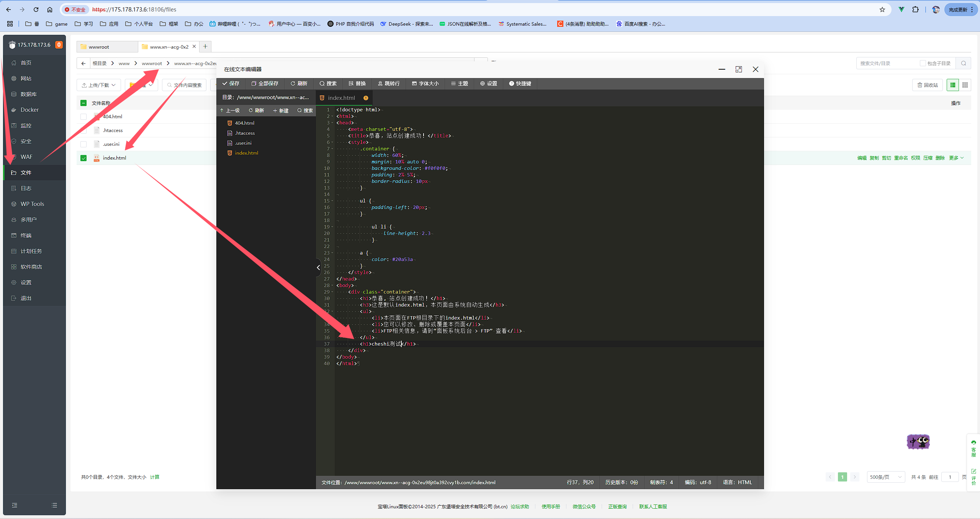Viewport: 980px width, 519px height.
Task: Enable the include subdirectories checkbox
Action: pyautogui.click(x=923, y=63)
